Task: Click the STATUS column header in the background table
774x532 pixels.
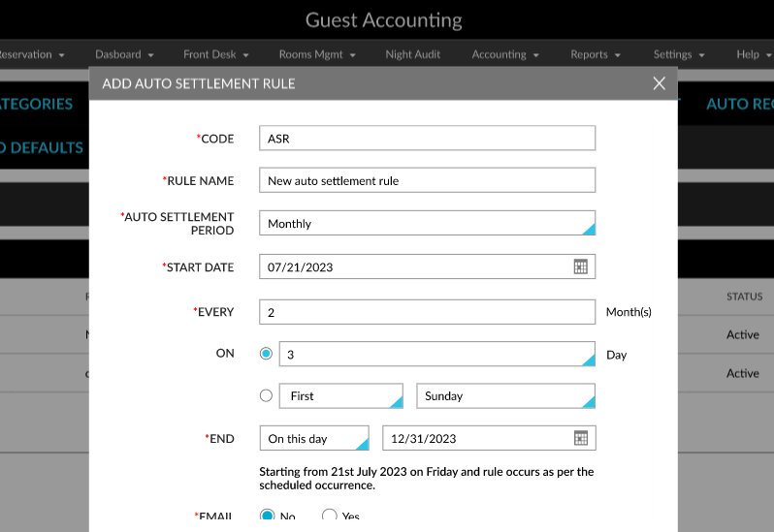Action: pos(744,297)
